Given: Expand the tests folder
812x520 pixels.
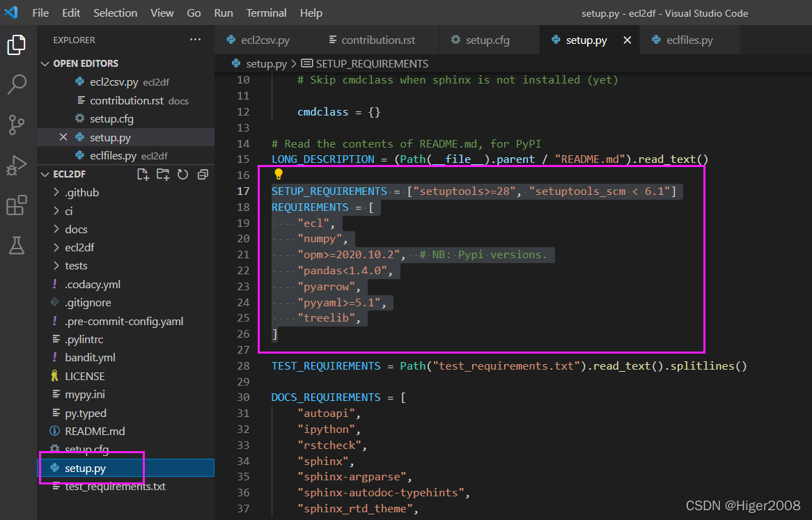Looking at the screenshot, I should tap(56, 265).
